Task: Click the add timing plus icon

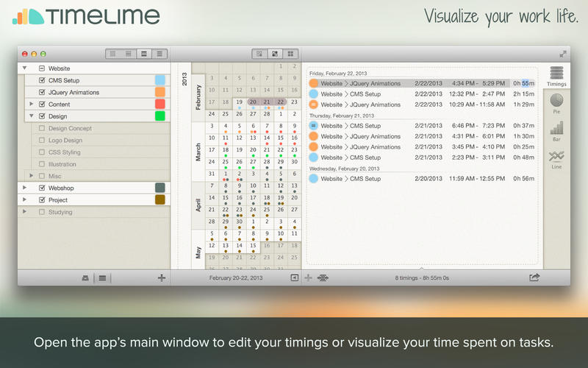Action: tap(308, 278)
